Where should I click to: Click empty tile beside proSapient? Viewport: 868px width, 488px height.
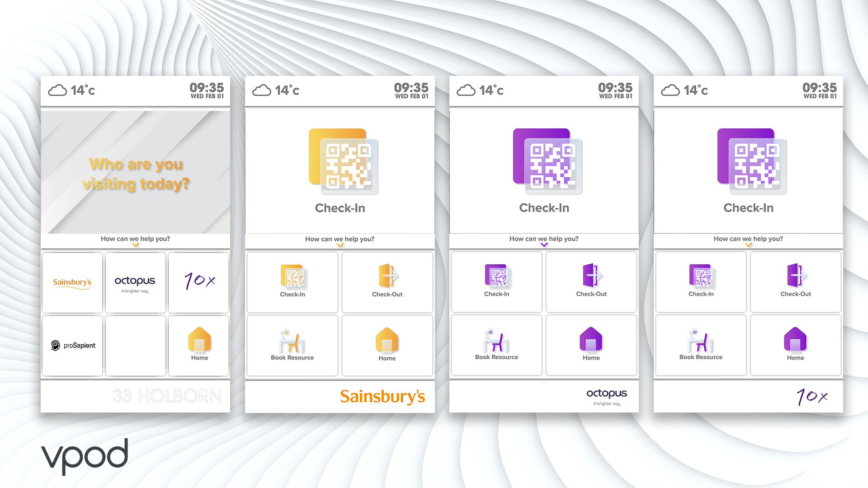(x=135, y=346)
